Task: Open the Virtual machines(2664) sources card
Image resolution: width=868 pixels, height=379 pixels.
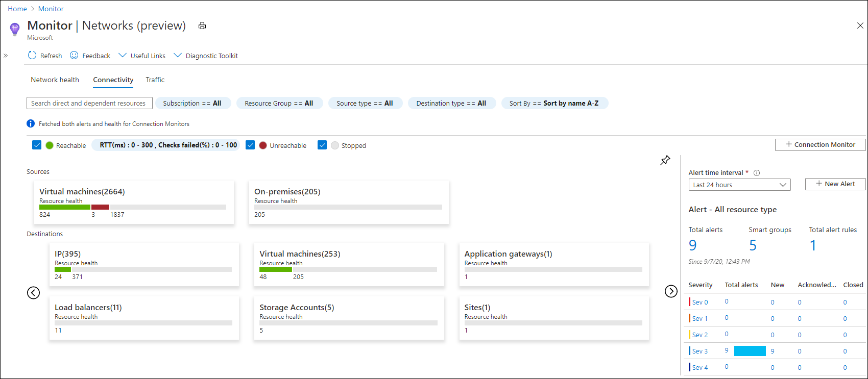Action: pos(133,203)
